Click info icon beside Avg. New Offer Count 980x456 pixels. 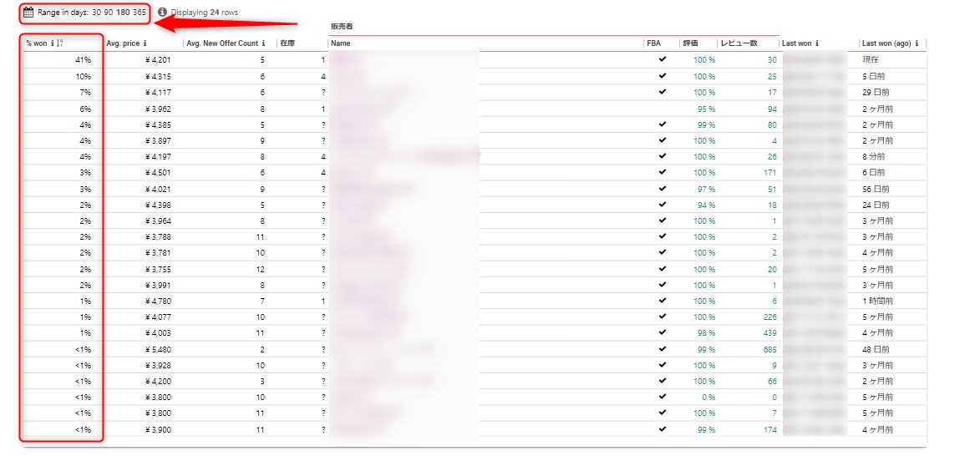click(263, 43)
